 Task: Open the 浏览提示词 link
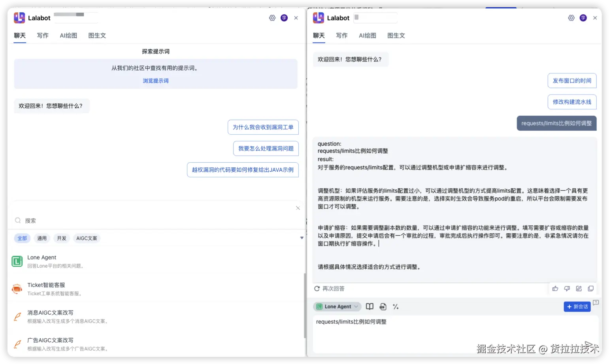click(x=156, y=81)
